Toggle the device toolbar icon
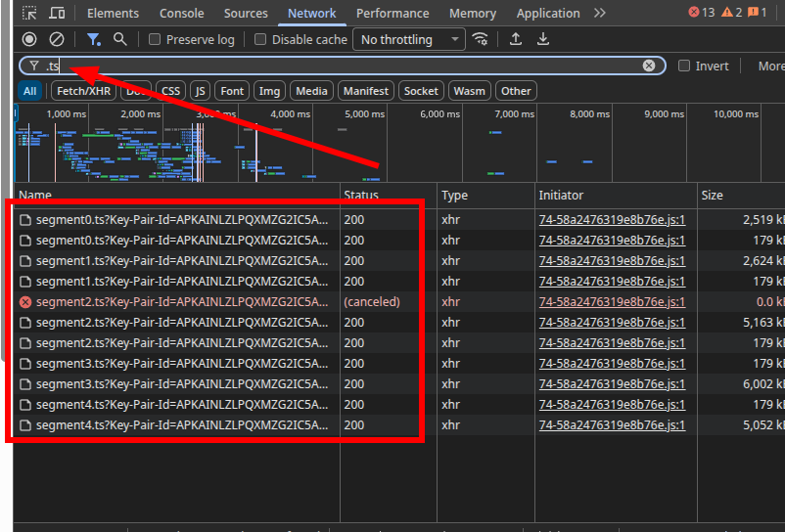Viewport: 785px width, 532px height. pos(58,14)
